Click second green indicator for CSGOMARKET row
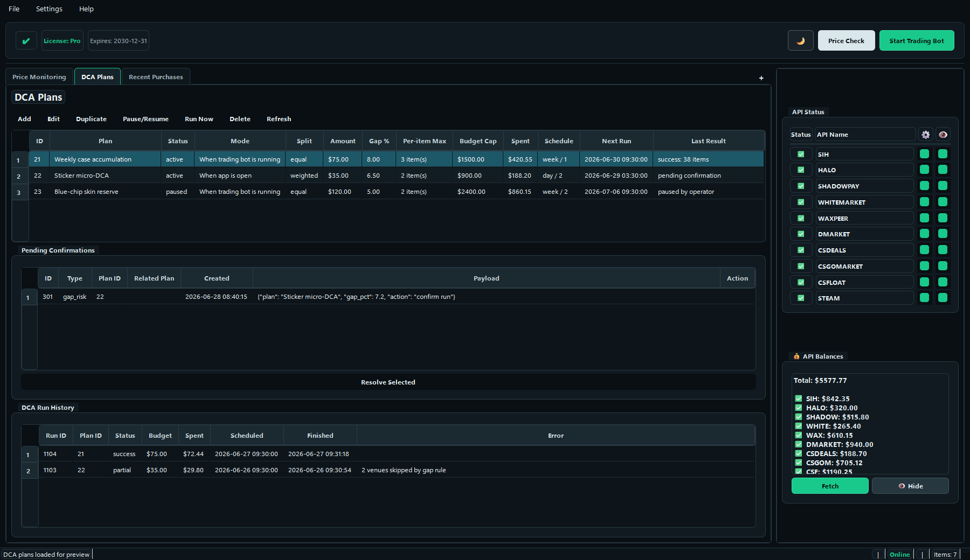The image size is (970, 560). coord(943,266)
